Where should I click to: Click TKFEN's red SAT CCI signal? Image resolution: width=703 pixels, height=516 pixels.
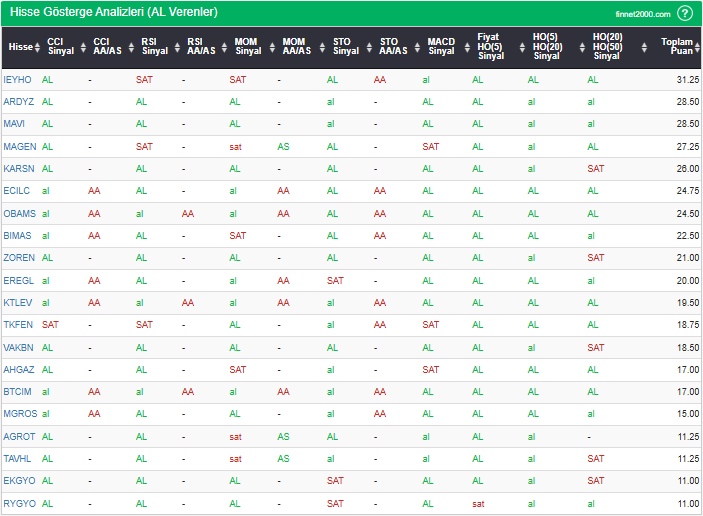[x=50, y=325]
